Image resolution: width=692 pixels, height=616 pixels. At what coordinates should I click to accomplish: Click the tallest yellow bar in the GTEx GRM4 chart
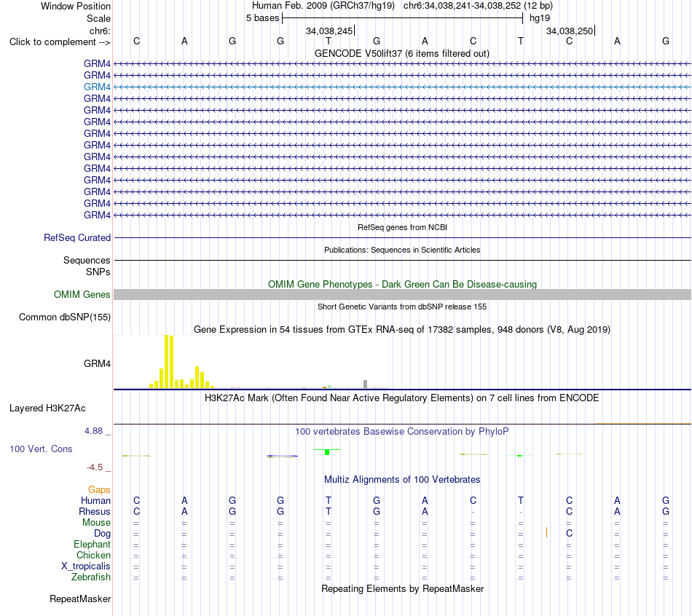tap(167, 361)
